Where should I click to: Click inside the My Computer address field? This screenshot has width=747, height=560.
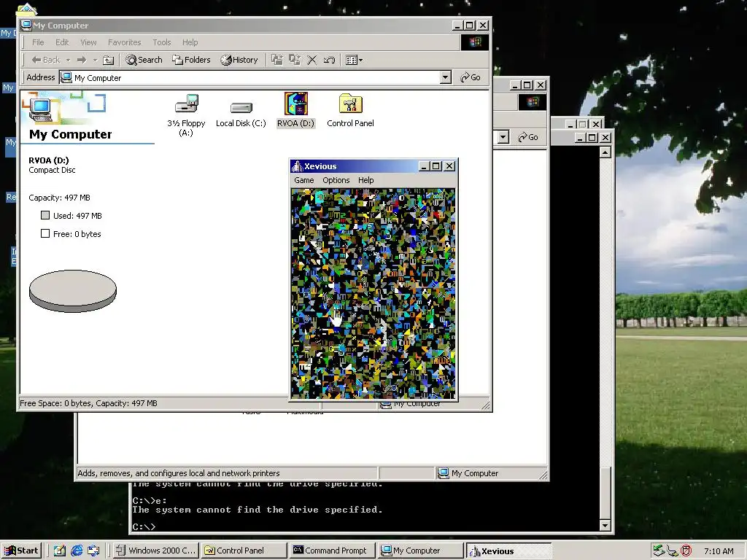[249, 77]
